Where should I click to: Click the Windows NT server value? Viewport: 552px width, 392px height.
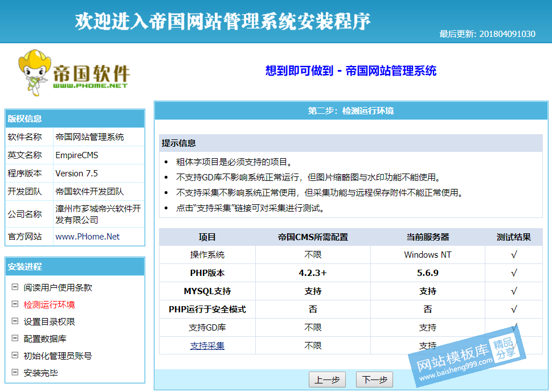pyautogui.click(x=428, y=254)
